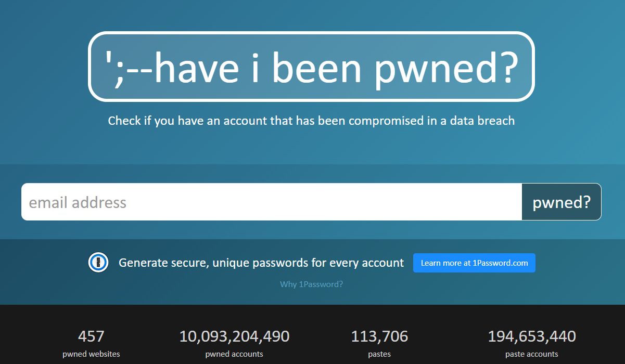Image resolution: width=625 pixels, height=364 pixels.
Task: Focus the email address input field
Action: click(271, 202)
